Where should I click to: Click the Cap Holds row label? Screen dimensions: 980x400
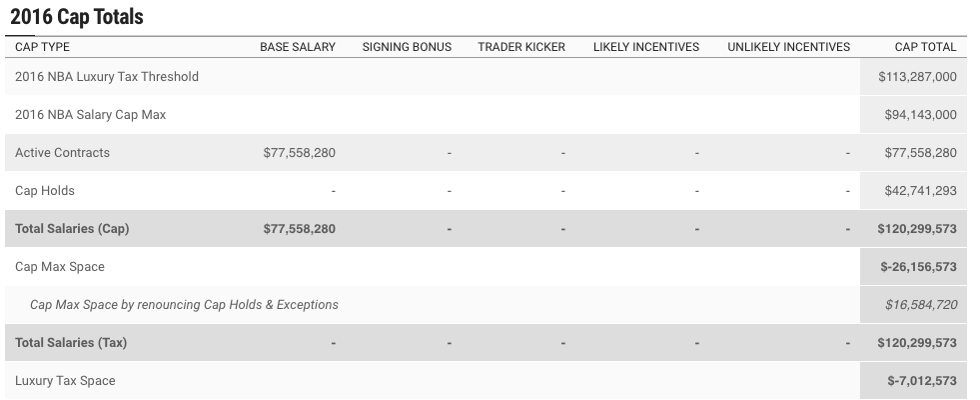point(45,191)
